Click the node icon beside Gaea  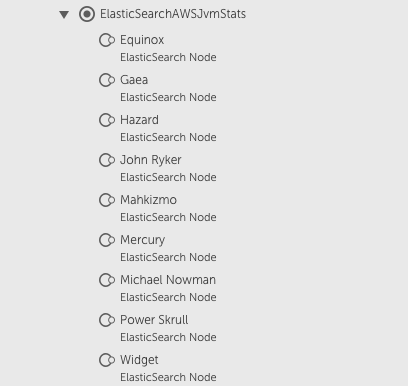[x=107, y=80]
